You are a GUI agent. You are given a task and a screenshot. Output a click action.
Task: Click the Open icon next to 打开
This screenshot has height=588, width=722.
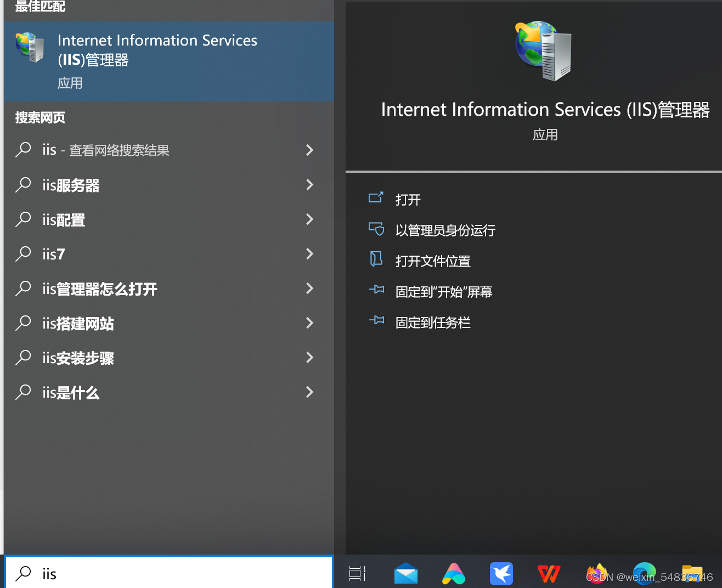coord(376,198)
